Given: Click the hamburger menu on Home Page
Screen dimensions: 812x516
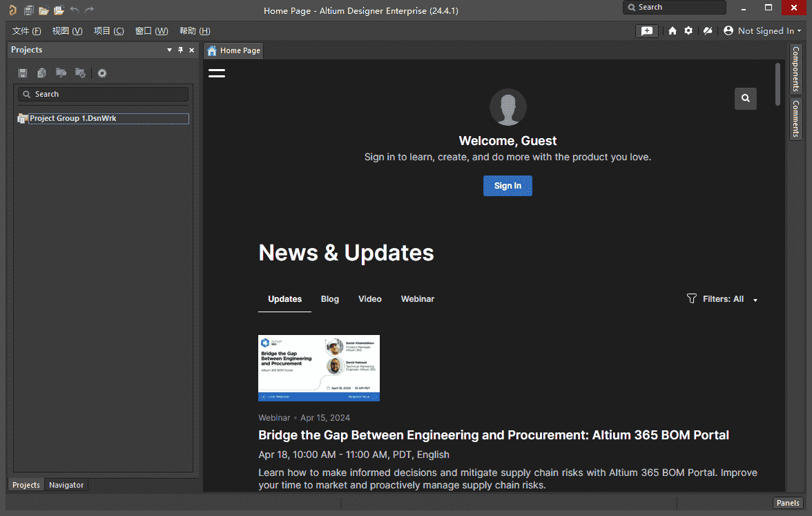Looking at the screenshot, I should [217, 73].
